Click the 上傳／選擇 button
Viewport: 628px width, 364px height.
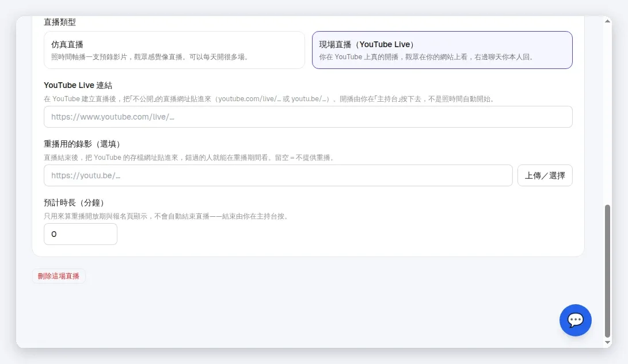pos(545,175)
